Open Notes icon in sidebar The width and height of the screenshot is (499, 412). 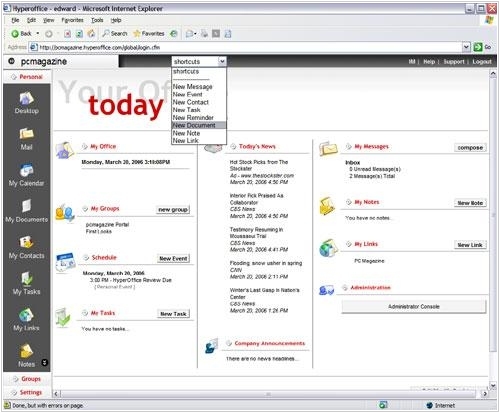(26, 351)
